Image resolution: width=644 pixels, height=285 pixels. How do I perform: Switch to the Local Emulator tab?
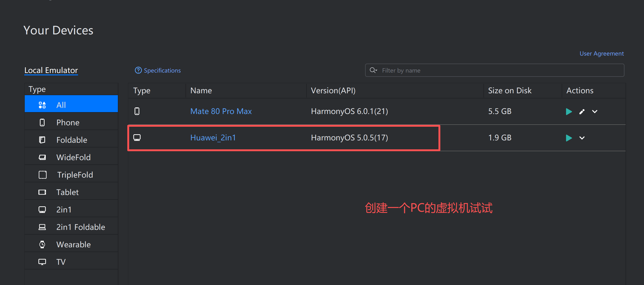click(x=51, y=70)
